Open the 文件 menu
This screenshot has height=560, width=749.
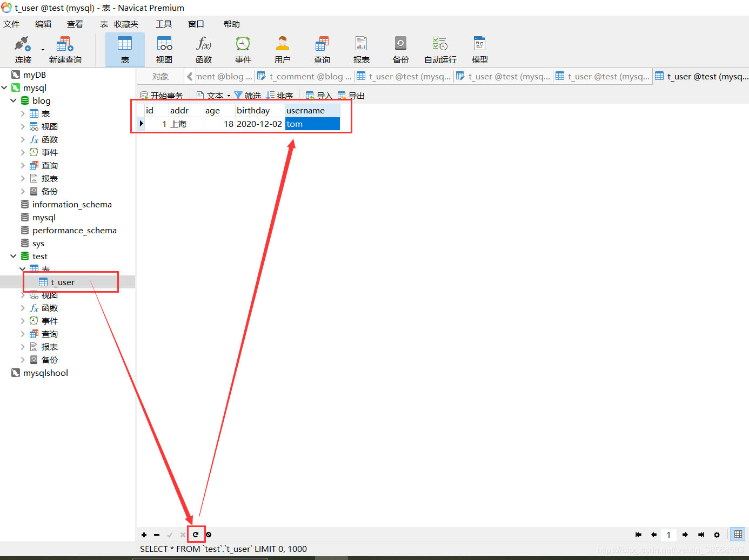click(11, 24)
